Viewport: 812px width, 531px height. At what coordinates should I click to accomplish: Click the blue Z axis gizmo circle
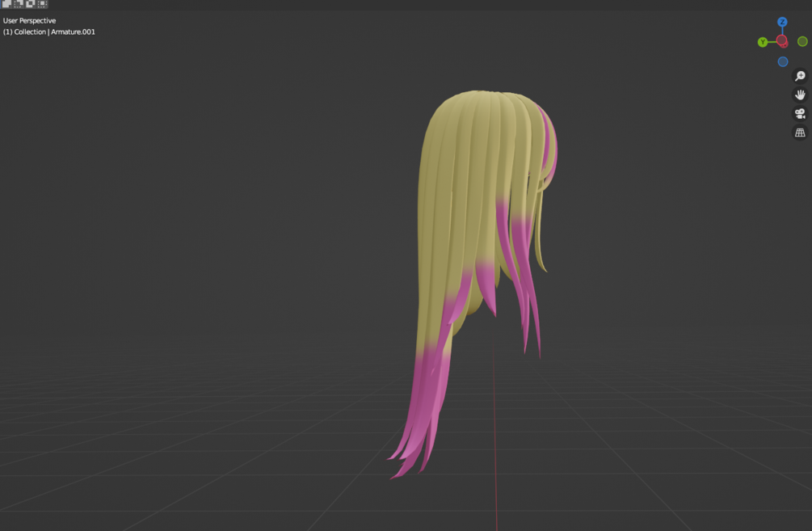(782, 22)
